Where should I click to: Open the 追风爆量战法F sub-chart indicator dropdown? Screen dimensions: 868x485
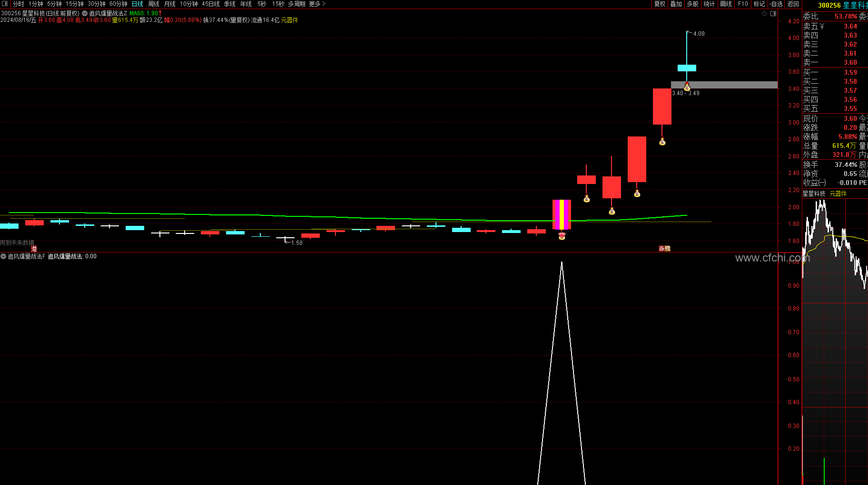(x=3, y=256)
